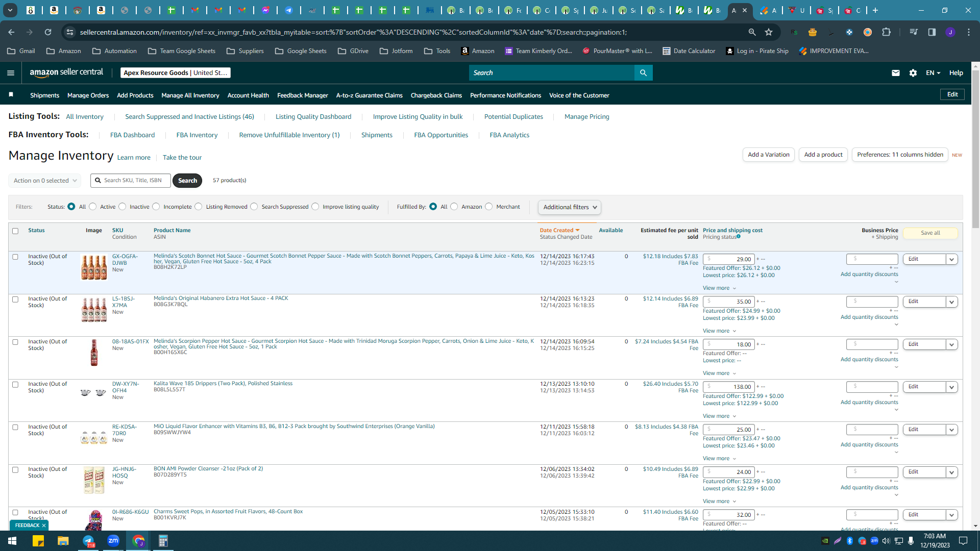Select Fulfilled By Merchant radio
Viewport: 980px width, 551px height.
[489, 207]
